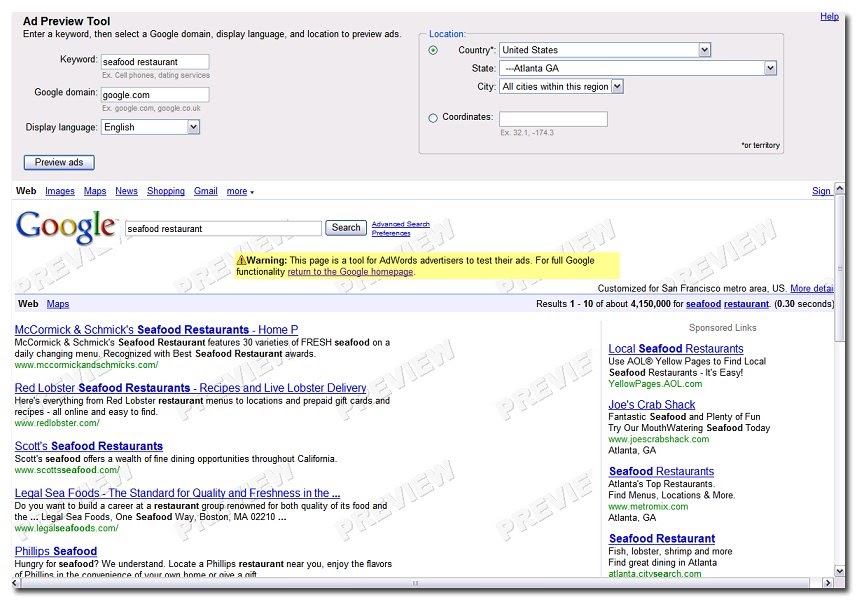Viewport: 857px width, 600px height.
Task: Click the Google search query box
Action: click(223, 228)
